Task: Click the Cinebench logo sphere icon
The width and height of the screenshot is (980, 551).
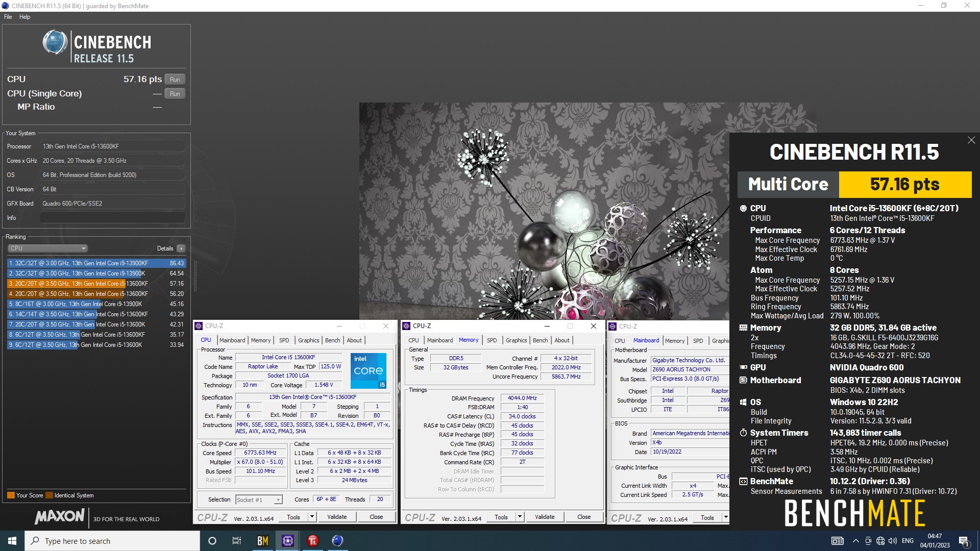Action: click(x=55, y=42)
